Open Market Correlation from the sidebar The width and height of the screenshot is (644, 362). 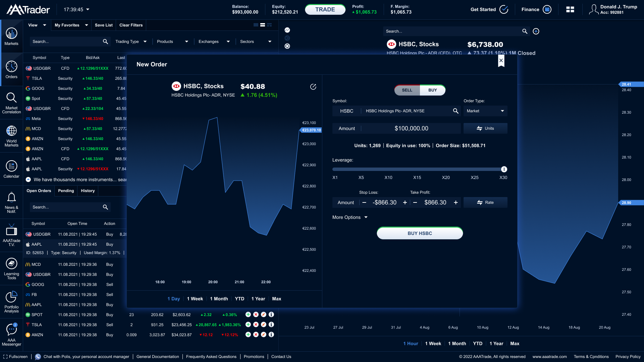coord(11,103)
